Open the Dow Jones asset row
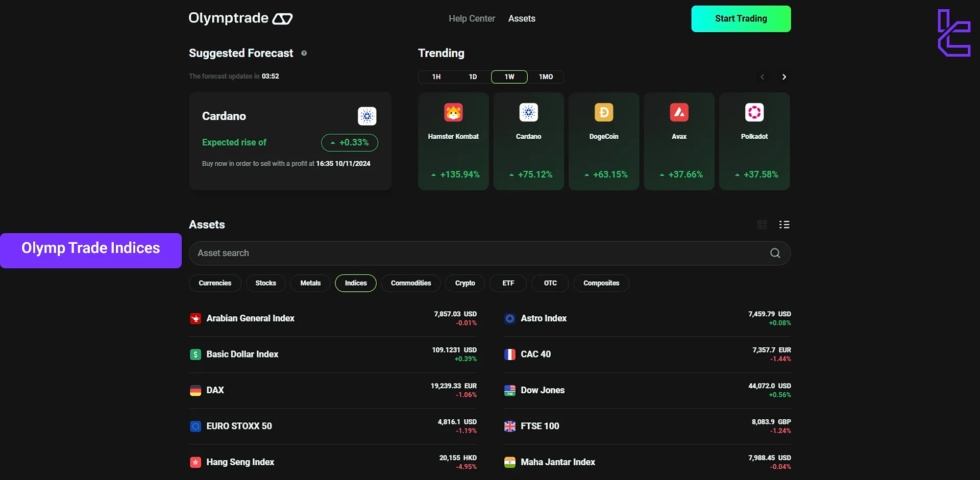 647,391
